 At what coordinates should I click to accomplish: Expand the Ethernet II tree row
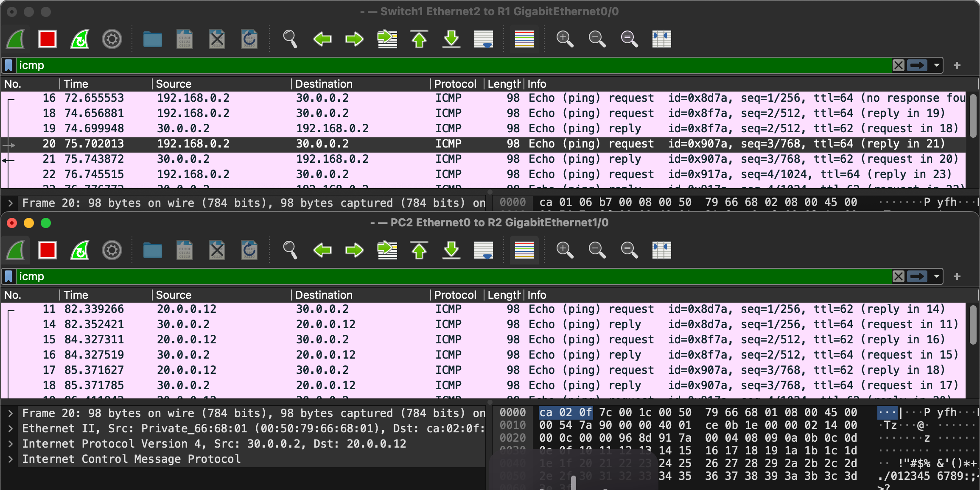11,429
